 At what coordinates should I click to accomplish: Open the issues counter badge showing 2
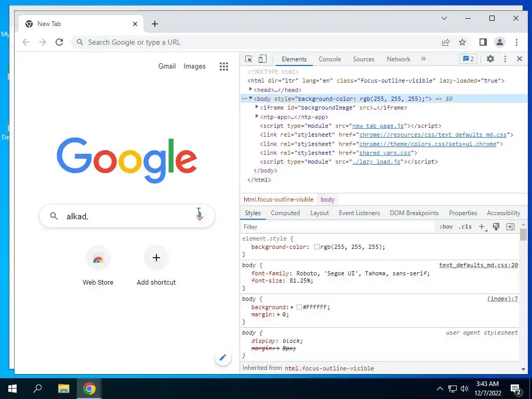468,59
